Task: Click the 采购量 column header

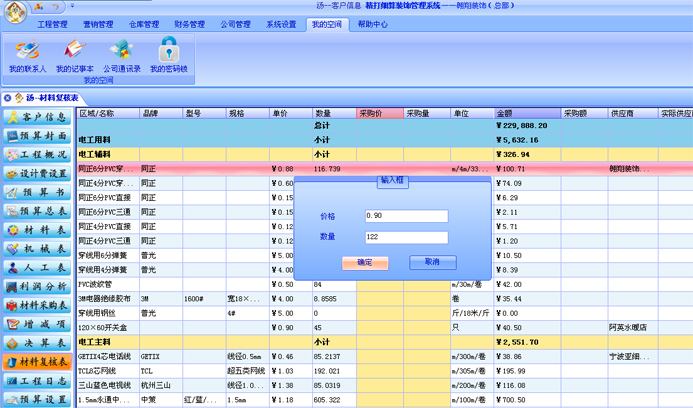Action: pyautogui.click(x=427, y=113)
